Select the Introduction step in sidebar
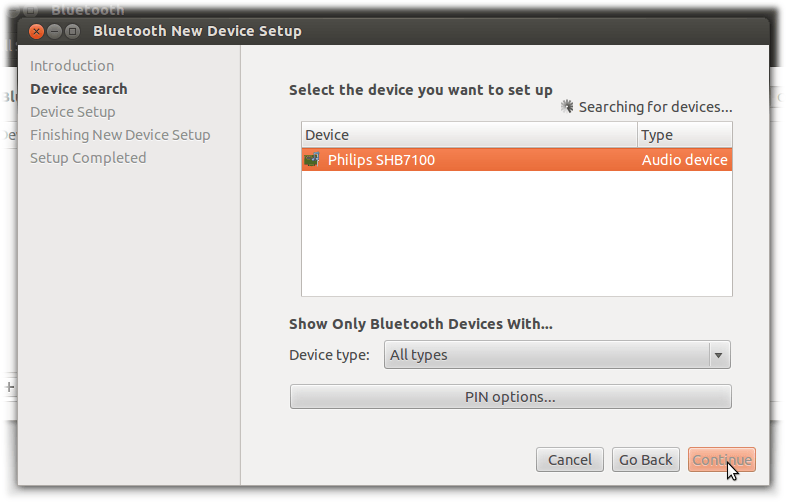Screen dimensions: 786x504 pos(72,66)
